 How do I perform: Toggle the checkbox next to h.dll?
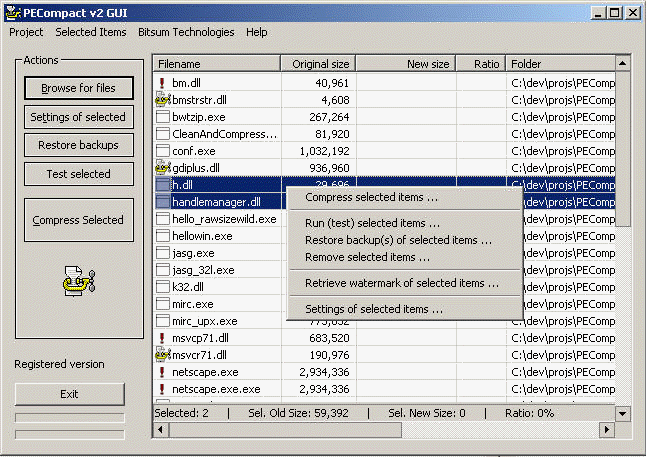[163, 185]
